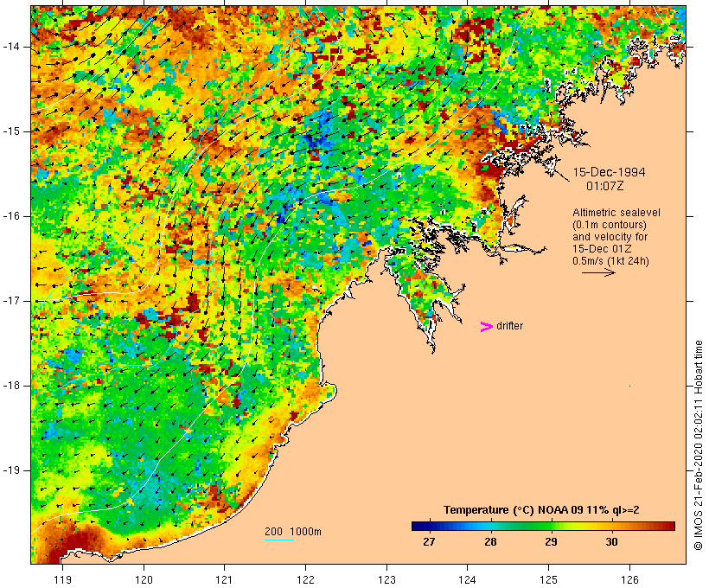This screenshot has height=588, width=709.
Task: Click the cyan 200m depth contour legend line
Action: [x=279, y=540]
